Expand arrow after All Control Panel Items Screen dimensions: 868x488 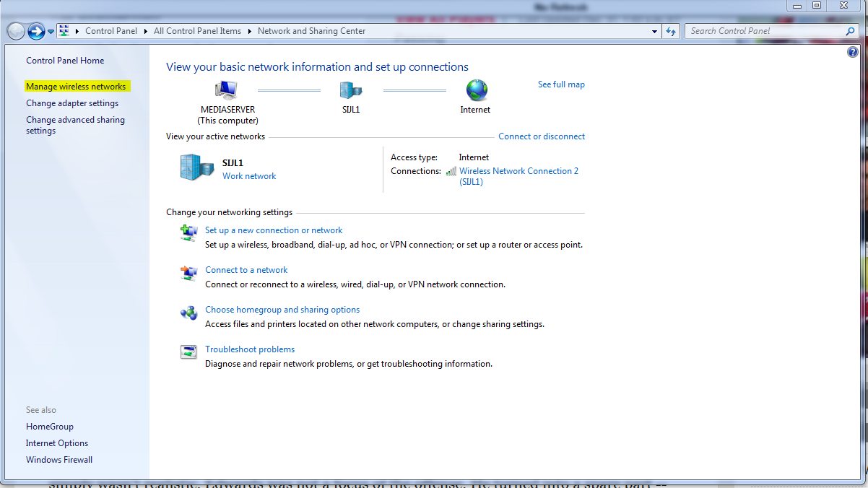[x=250, y=31]
